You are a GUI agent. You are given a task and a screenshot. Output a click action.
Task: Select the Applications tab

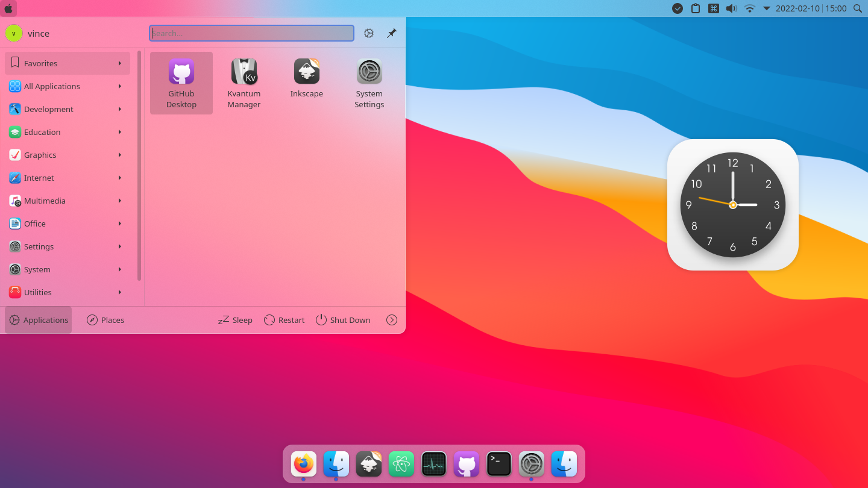click(x=39, y=320)
